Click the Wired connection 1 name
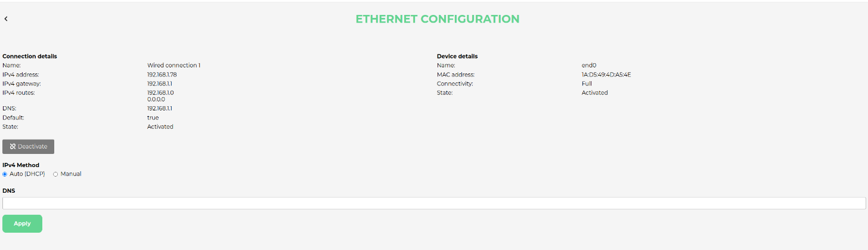 coord(173,65)
